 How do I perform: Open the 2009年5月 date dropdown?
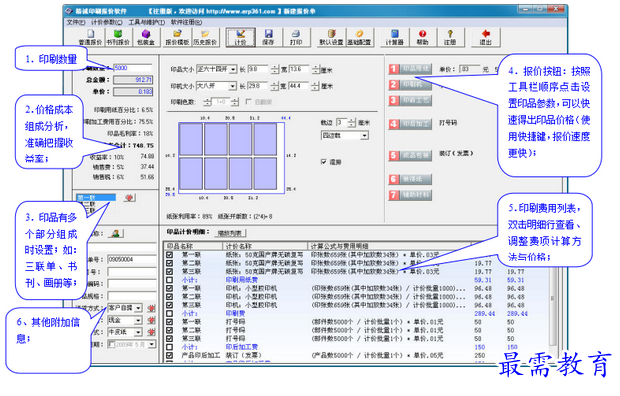point(151,344)
